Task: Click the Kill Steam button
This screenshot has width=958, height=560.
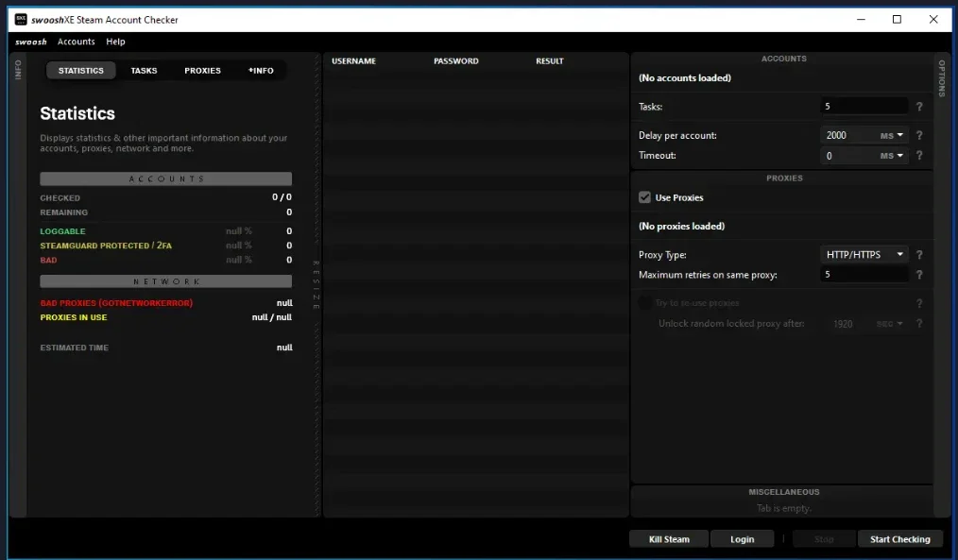Action: pos(669,539)
